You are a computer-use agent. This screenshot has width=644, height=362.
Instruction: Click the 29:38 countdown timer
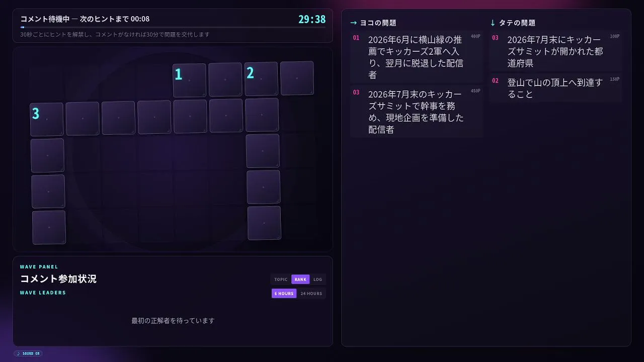[312, 20]
